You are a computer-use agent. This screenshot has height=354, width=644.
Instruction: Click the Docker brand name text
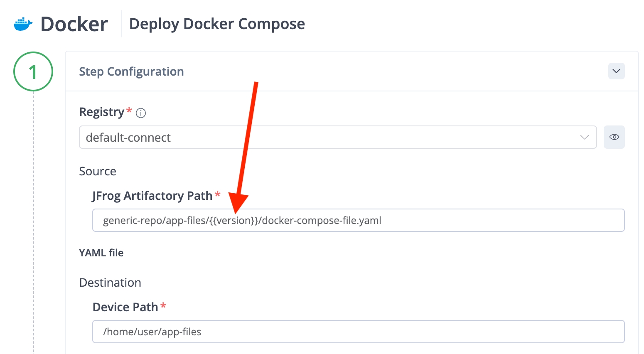[x=74, y=24]
